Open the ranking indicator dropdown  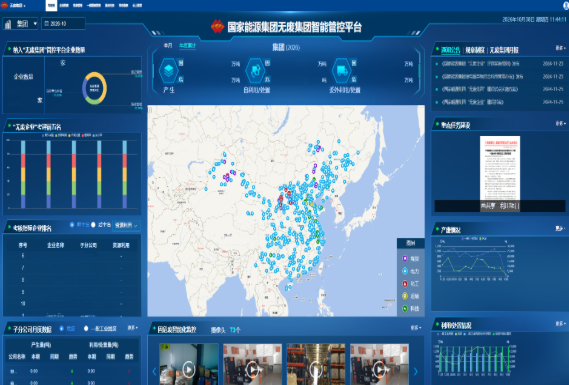tap(126, 225)
